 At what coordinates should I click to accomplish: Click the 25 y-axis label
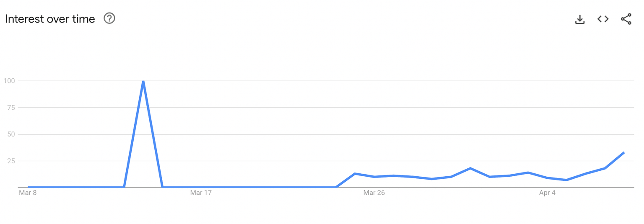(x=11, y=161)
